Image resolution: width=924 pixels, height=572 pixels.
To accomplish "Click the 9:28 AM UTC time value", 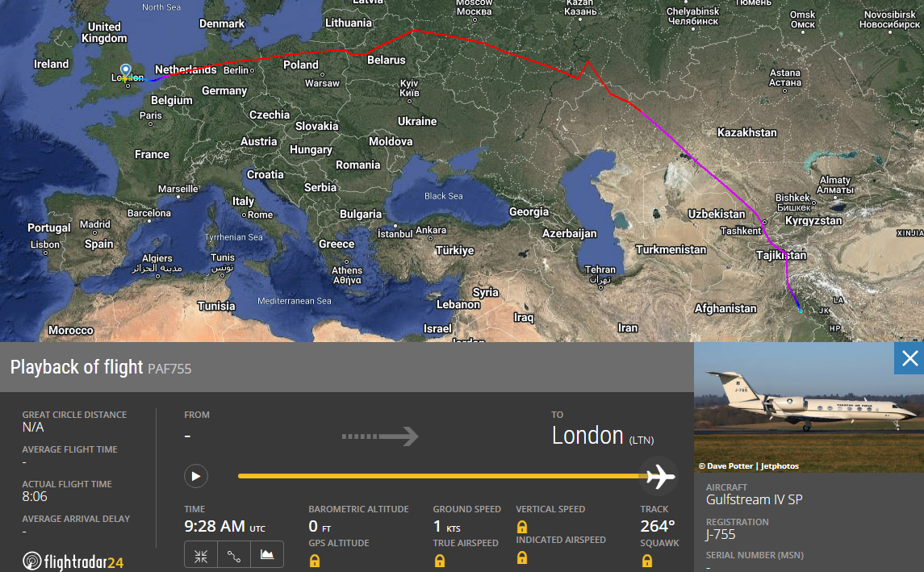I will [224, 526].
